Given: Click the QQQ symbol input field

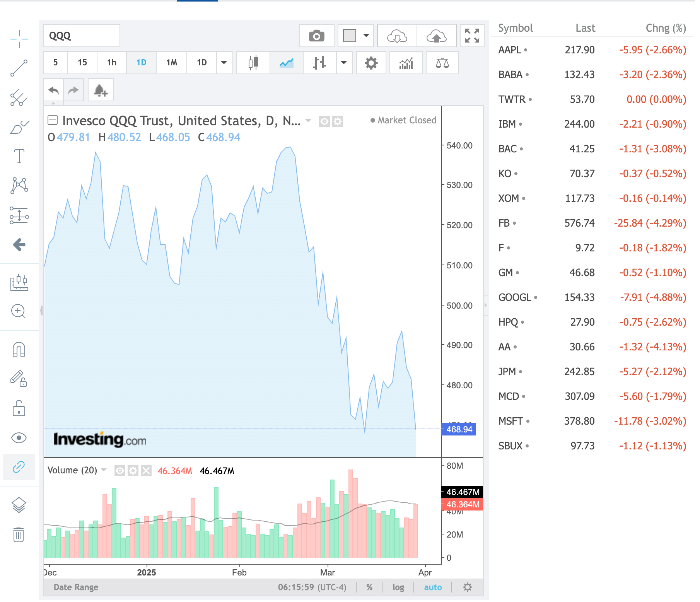Looking at the screenshot, I should (81, 36).
